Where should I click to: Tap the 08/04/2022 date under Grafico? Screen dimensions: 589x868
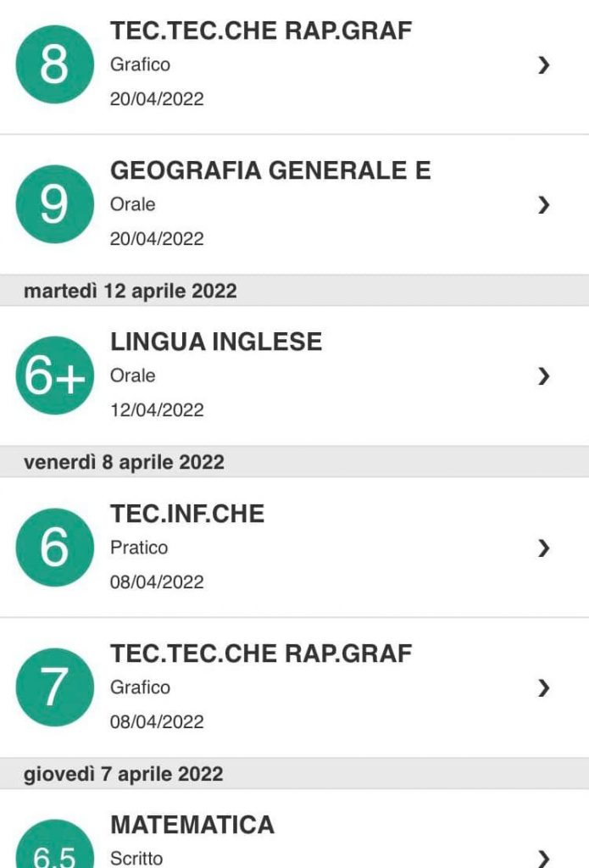click(x=157, y=722)
